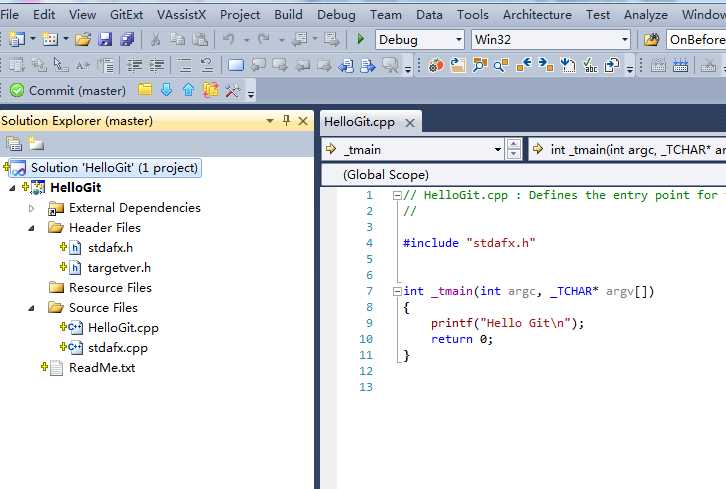The width and height of the screenshot is (726, 489).
Task: Open the Solution Explorer window options arrow
Action: click(269, 121)
